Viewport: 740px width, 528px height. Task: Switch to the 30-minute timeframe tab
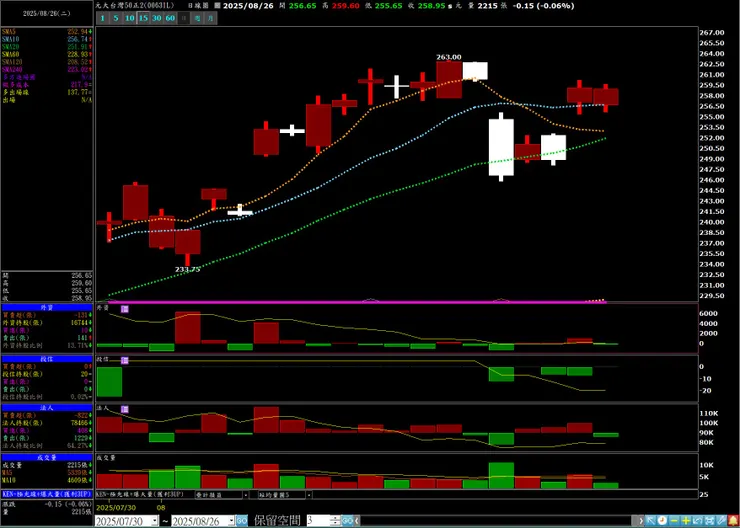pyautogui.click(x=157, y=18)
